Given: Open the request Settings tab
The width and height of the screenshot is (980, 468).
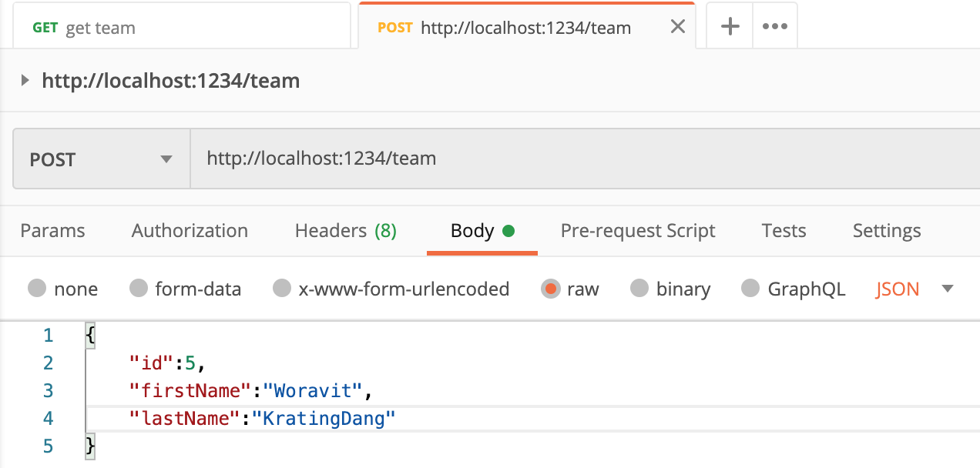Looking at the screenshot, I should 886,230.
